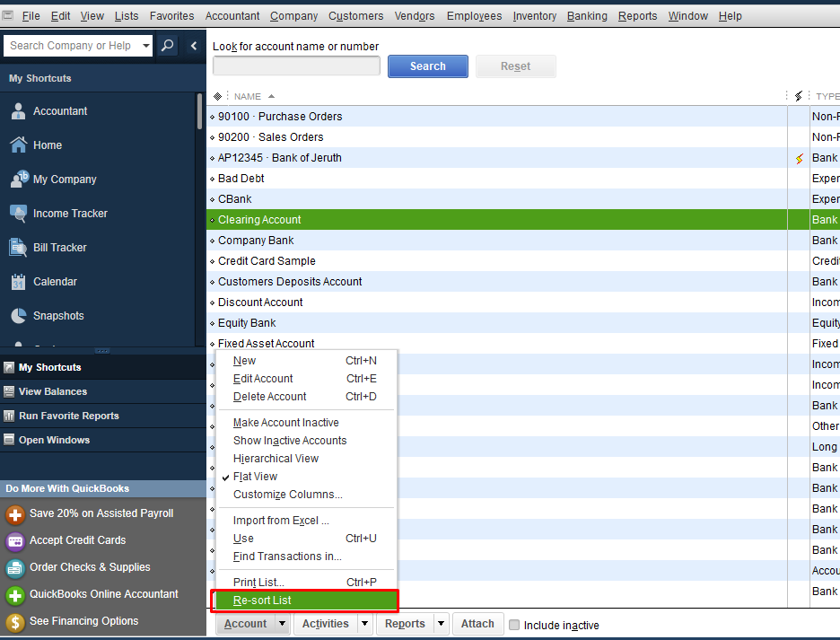This screenshot has height=640, width=840.
Task: Open the Reports button dropdown arrow
Action: [x=441, y=623]
